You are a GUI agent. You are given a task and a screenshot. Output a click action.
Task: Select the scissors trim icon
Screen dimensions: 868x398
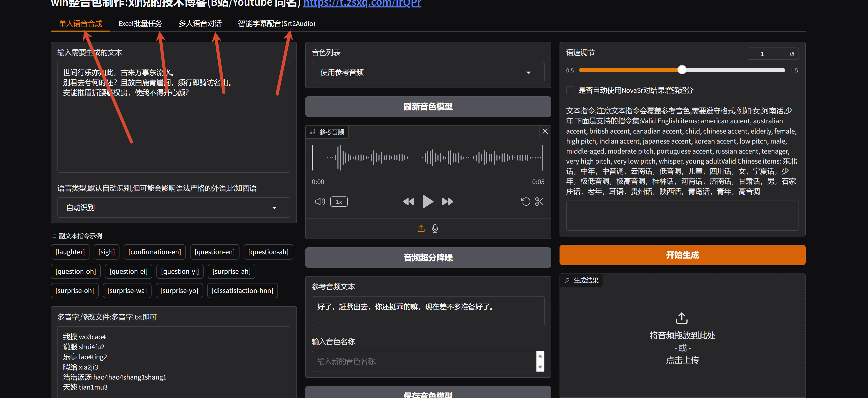click(x=539, y=201)
